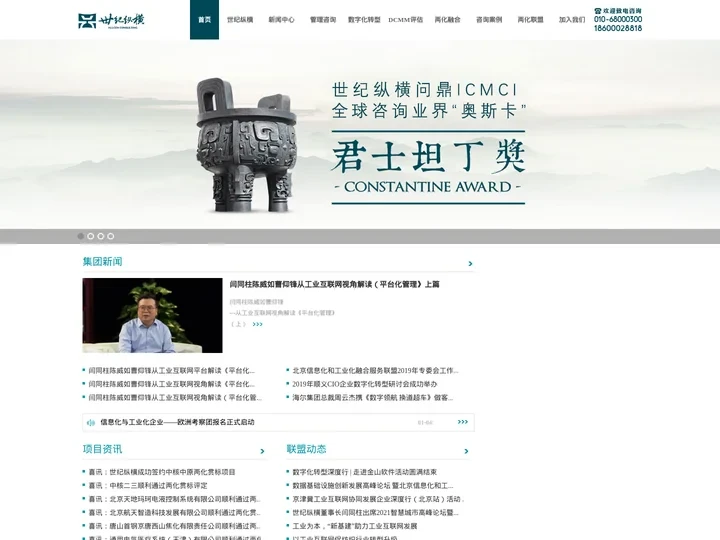Select the third carousel slide dot
Image resolution: width=720 pixels, height=540 pixels.
pyautogui.click(x=101, y=236)
